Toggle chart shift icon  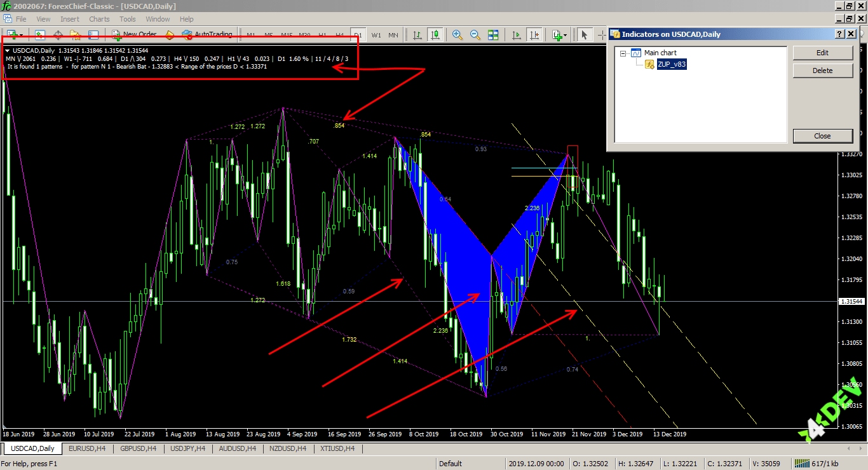point(534,35)
